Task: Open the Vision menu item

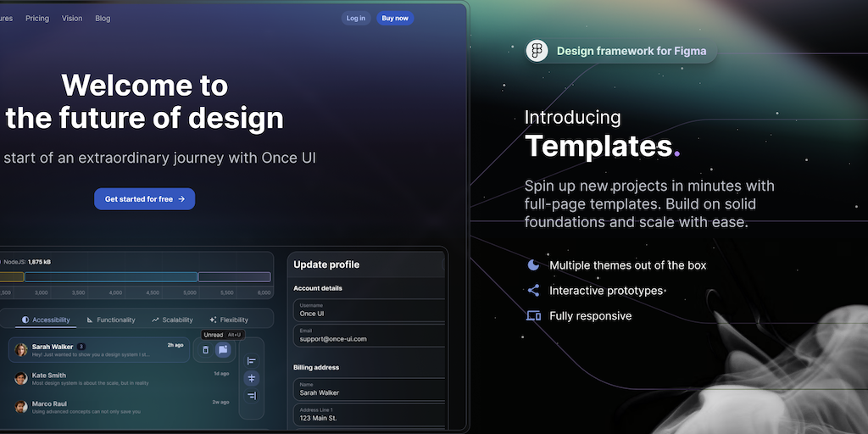Action: 72,19
